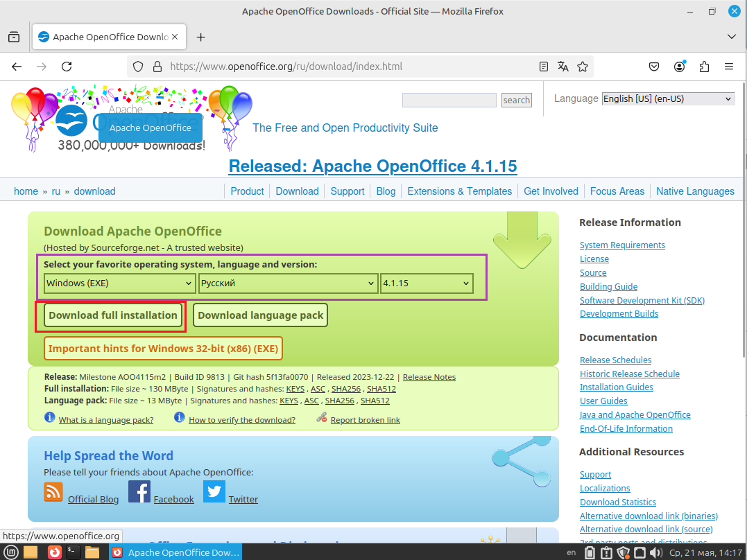
Task: Open the version dropdown showing 4.1.15
Action: [x=427, y=283]
